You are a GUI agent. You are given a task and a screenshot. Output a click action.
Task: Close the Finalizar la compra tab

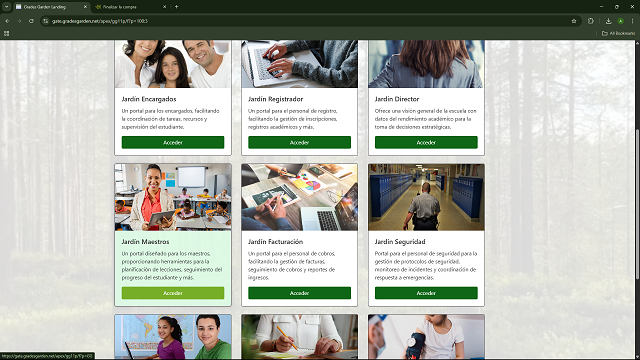(164, 7)
